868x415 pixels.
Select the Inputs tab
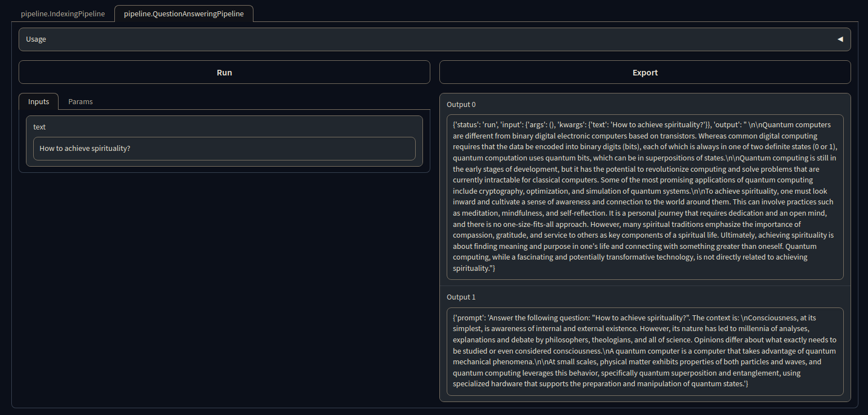click(x=38, y=101)
